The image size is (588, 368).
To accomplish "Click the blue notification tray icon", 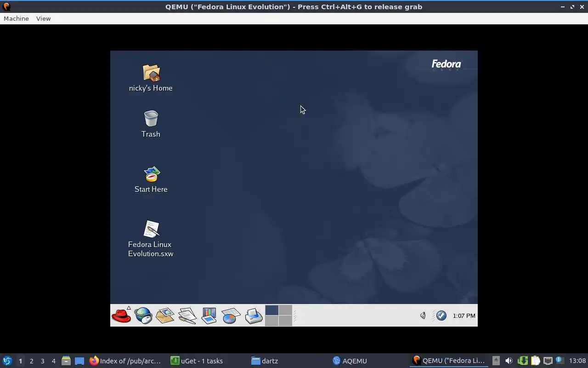I will point(560,360).
